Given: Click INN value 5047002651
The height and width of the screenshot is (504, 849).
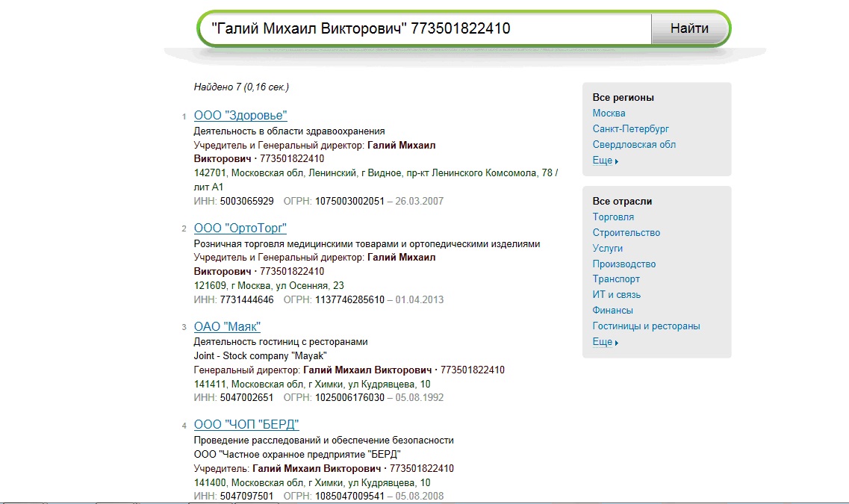Looking at the screenshot, I should click(247, 397).
